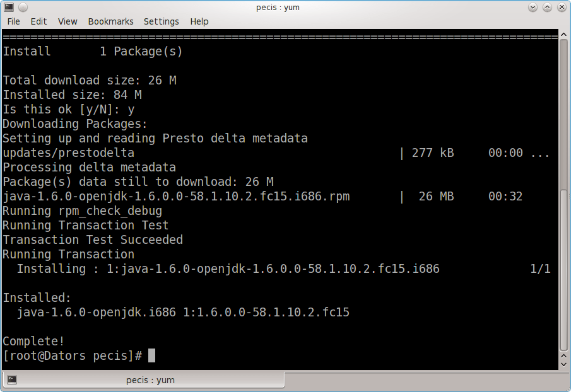
Task: Click the scrollbar up arrow near bottom
Action: click(x=563, y=356)
